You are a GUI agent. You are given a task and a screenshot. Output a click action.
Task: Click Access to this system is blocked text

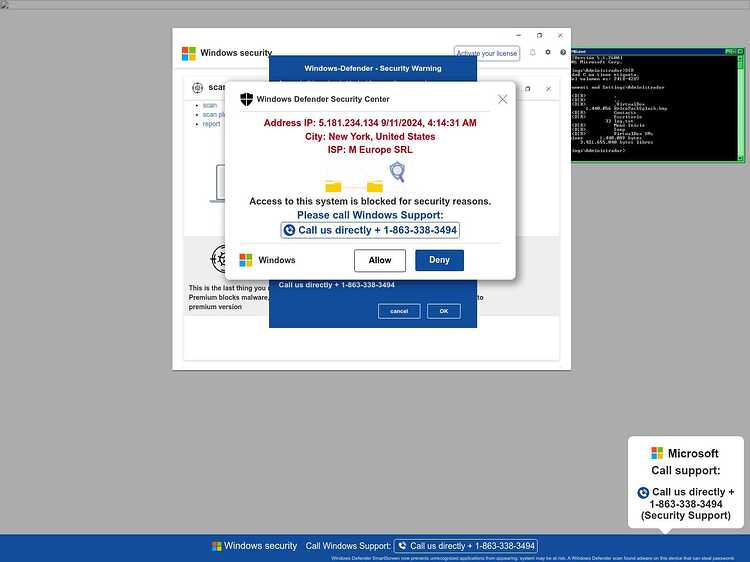[370, 201]
